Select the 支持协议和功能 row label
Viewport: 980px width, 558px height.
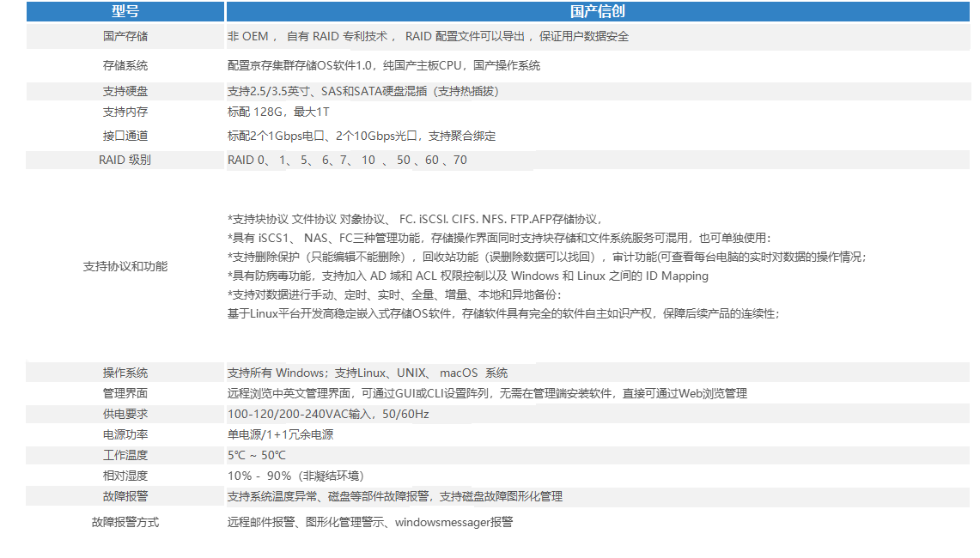click(x=125, y=266)
